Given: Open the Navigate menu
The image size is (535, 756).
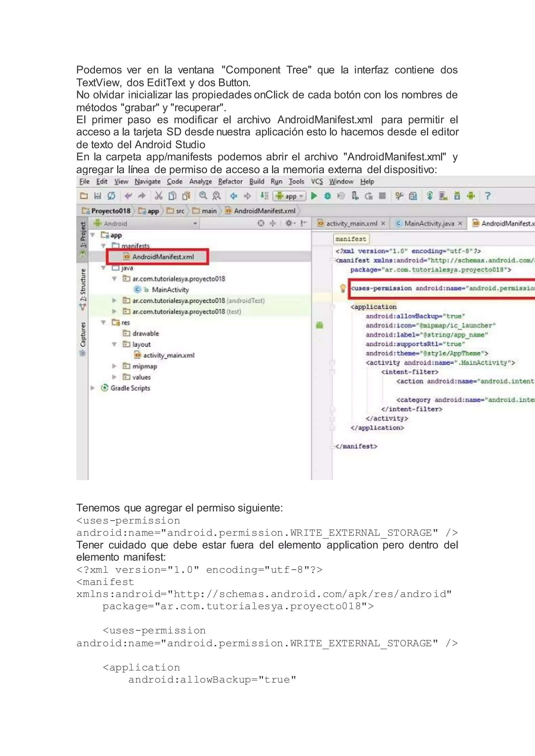Looking at the screenshot, I should point(148,182).
